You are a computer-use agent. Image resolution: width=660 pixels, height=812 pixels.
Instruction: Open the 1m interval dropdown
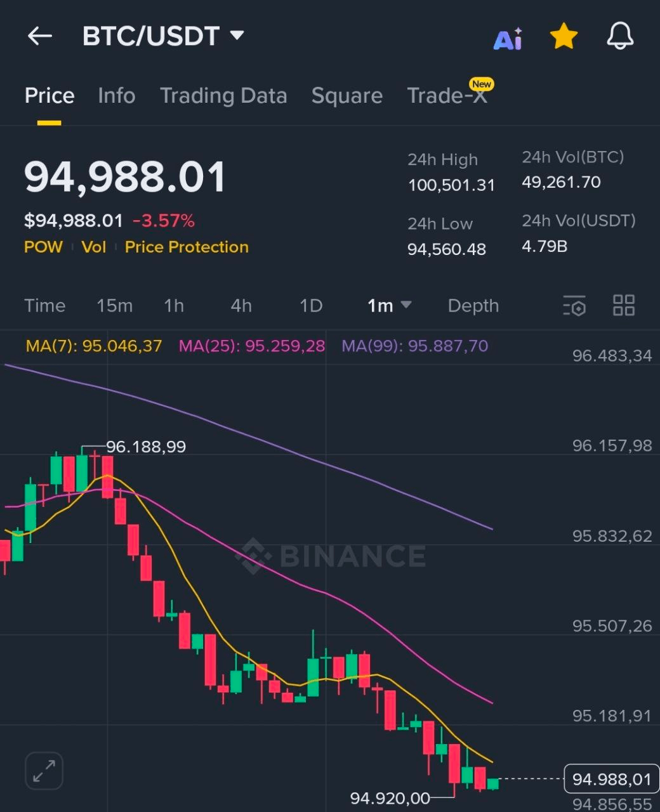tap(389, 306)
